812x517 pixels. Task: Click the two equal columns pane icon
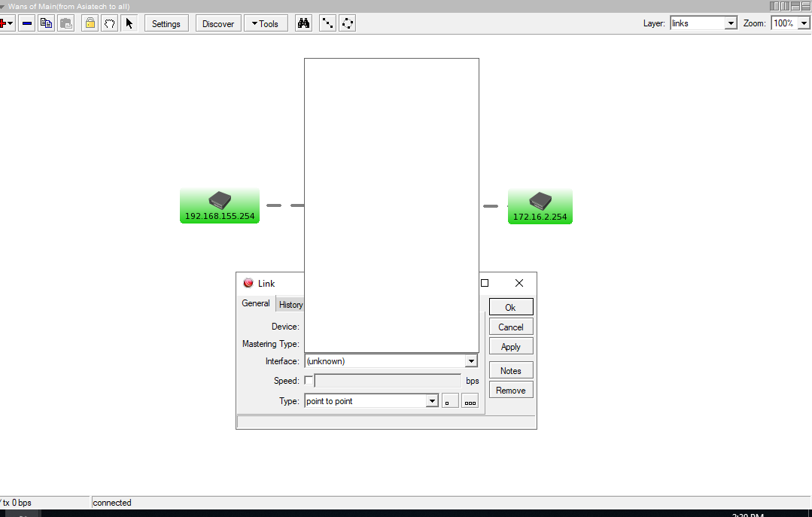[785, 6]
